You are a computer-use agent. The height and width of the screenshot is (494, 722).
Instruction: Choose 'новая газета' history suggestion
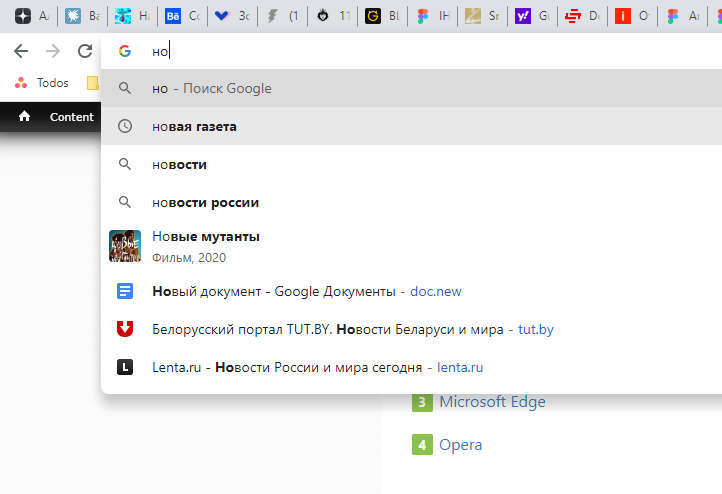coord(411,126)
